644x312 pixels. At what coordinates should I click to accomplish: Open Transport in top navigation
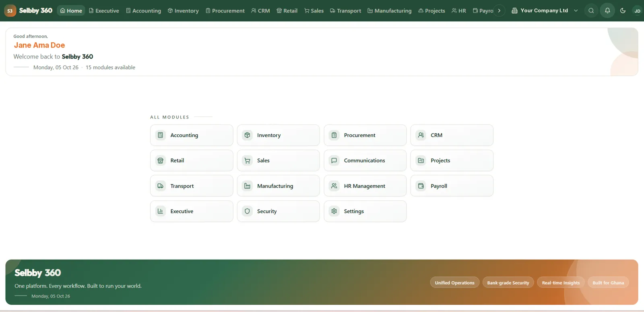[x=345, y=11]
